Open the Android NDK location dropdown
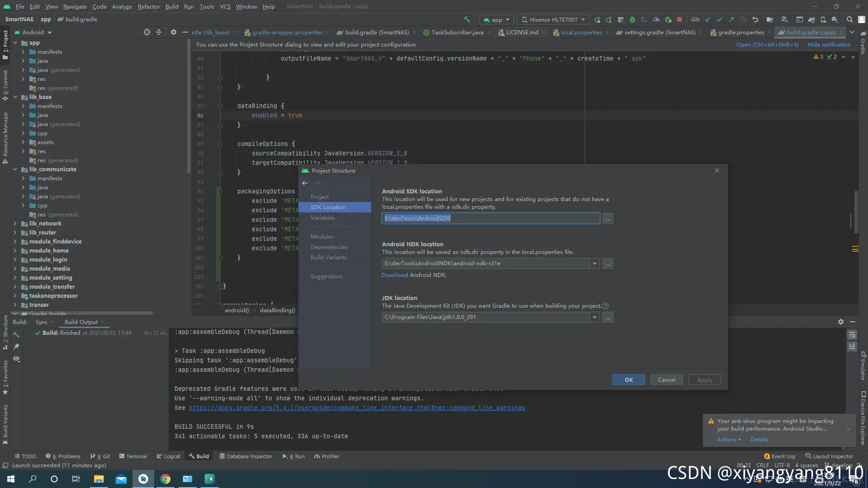Image resolution: width=868 pixels, height=488 pixels. (594, 263)
